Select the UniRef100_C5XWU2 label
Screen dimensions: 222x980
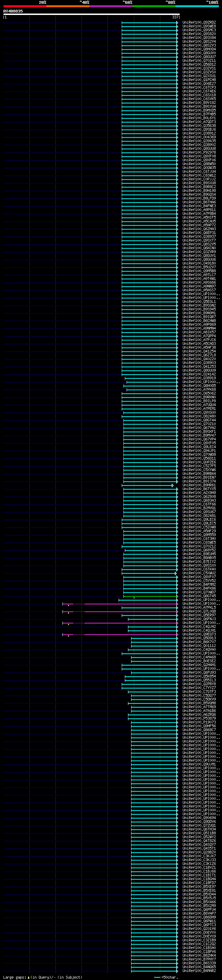tap(199, 573)
